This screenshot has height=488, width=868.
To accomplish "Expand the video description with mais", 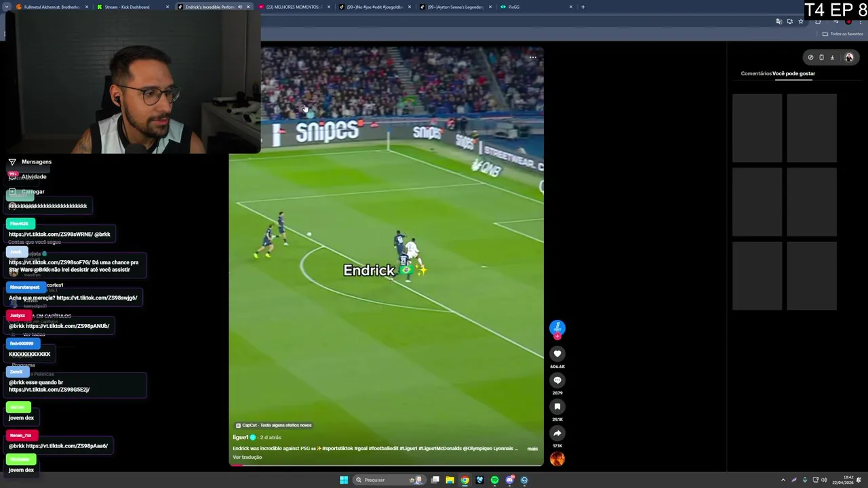I will click(x=532, y=449).
